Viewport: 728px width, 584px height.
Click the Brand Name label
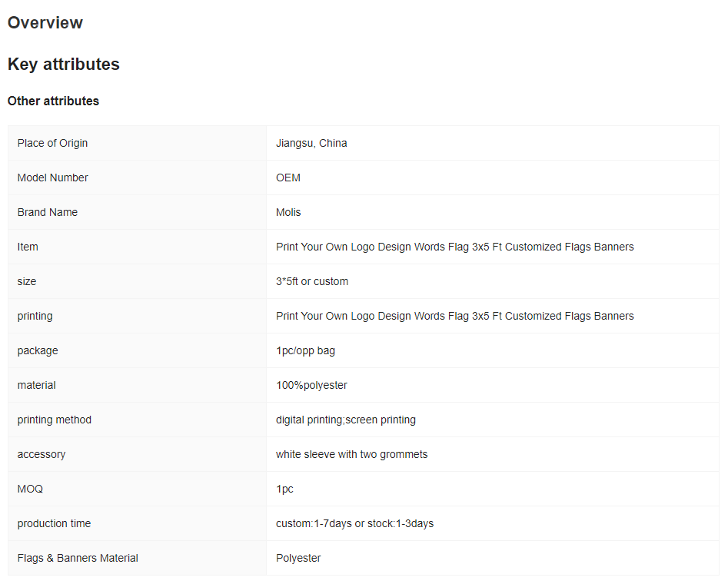coord(48,212)
